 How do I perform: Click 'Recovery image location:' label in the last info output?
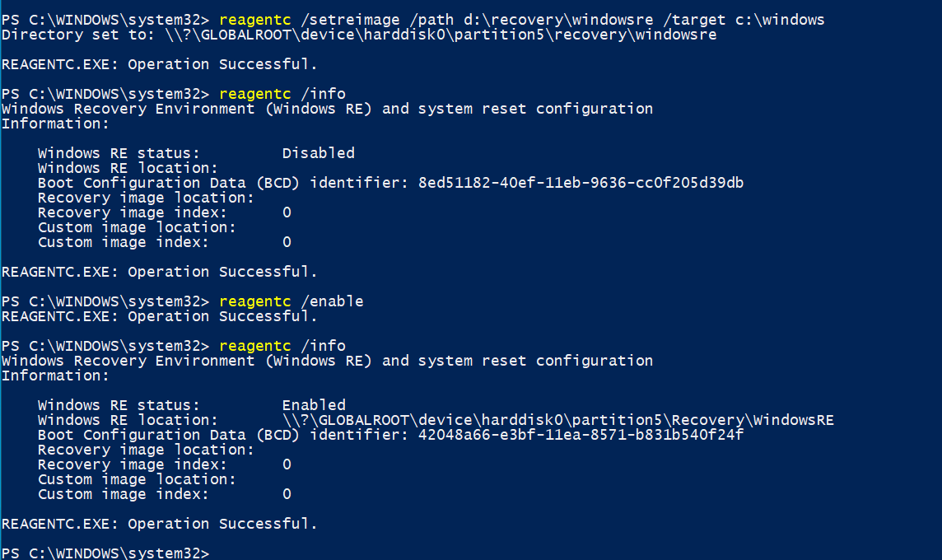pos(146,450)
